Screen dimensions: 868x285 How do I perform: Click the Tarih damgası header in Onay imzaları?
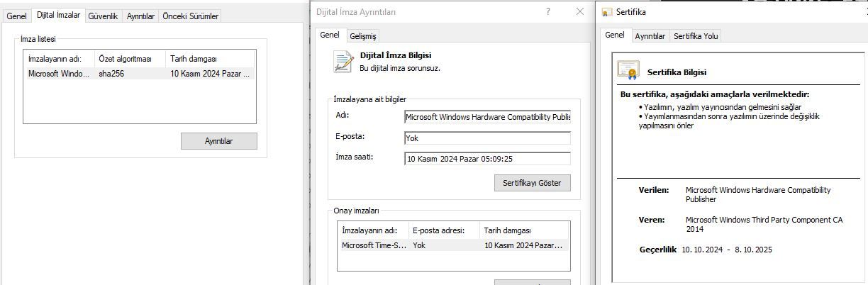[524, 230]
